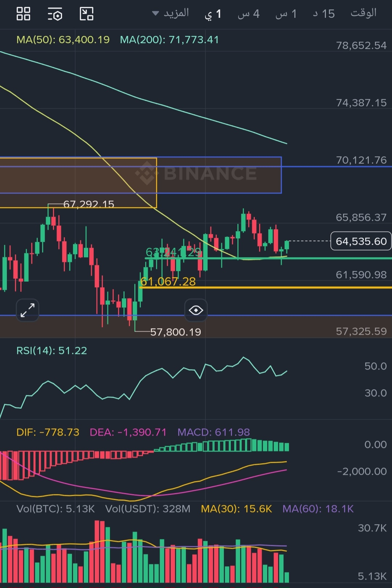392x588 pixels.
Task: Tap the 74,387.15 price axis label
Action: coord(361,103)
